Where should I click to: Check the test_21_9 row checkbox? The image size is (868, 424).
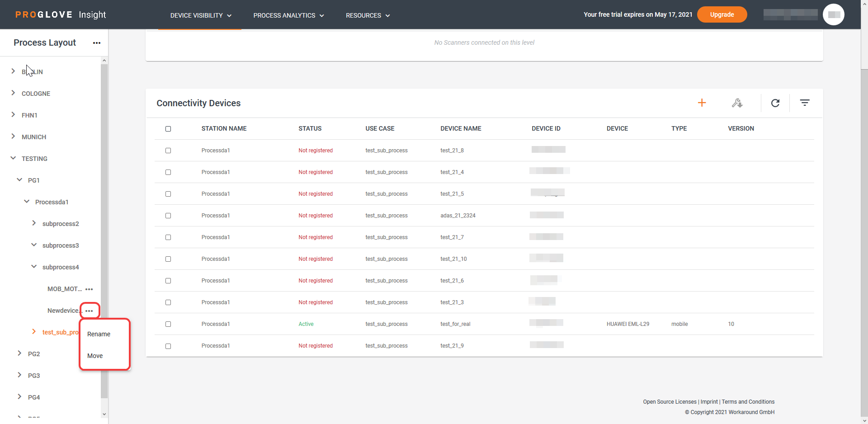(x=168, y=346)
